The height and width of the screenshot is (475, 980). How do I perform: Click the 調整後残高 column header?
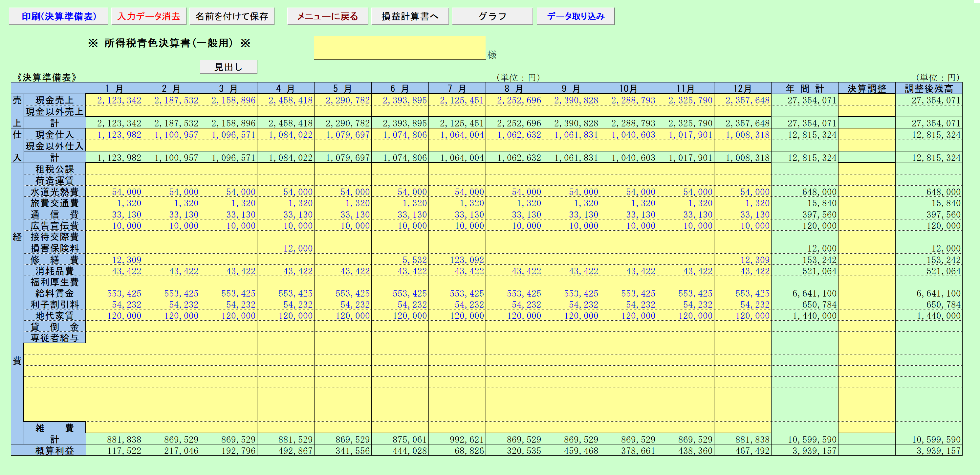click(929, 88)
